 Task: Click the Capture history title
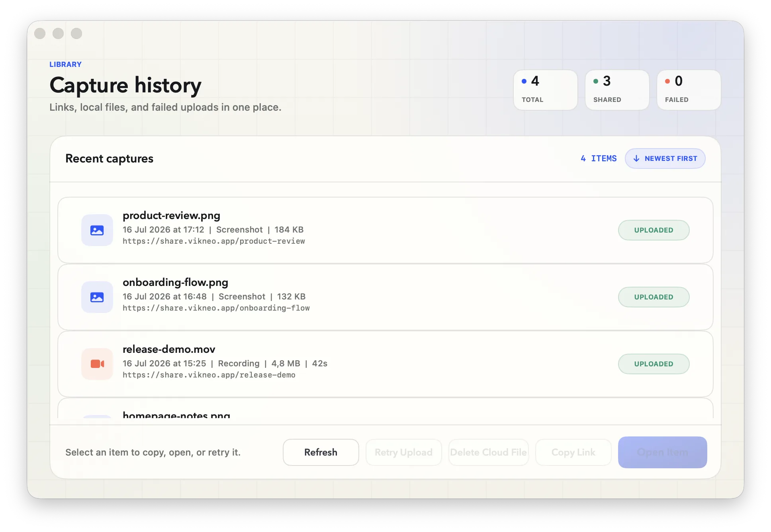tap(125, 86)
